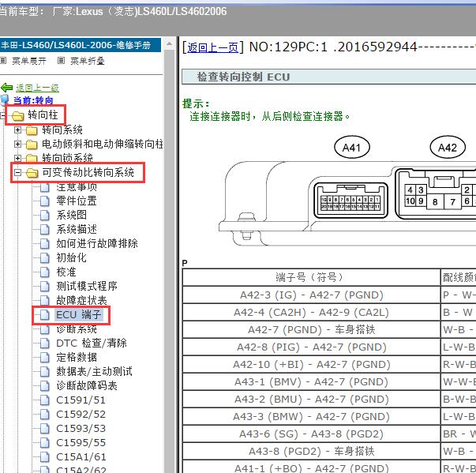
Task: Click the A43-1 (BMV) - A42-7 (PGND) cell
Action: pos(312,381)
